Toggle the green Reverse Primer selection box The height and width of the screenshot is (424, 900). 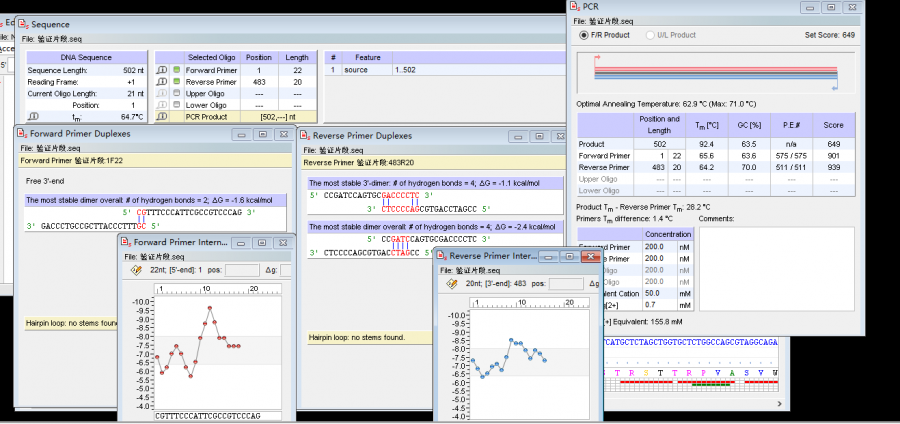tap(177, 81)
